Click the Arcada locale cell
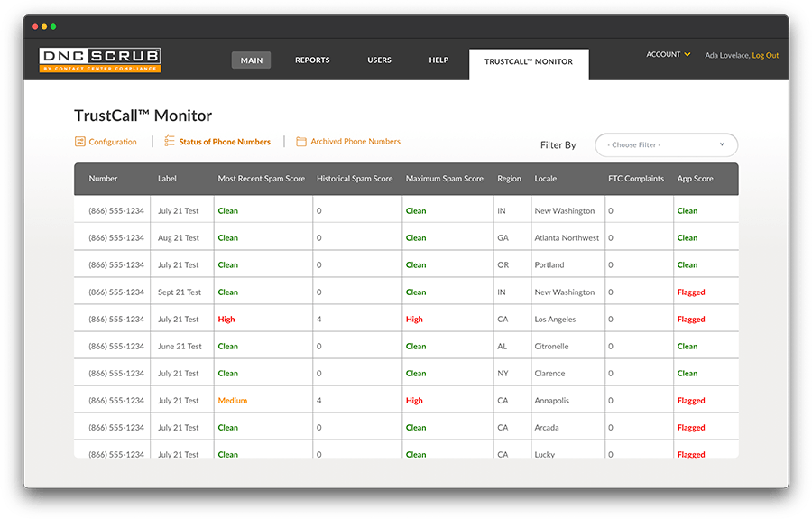812x519 pixels. [x=547, y=427]
